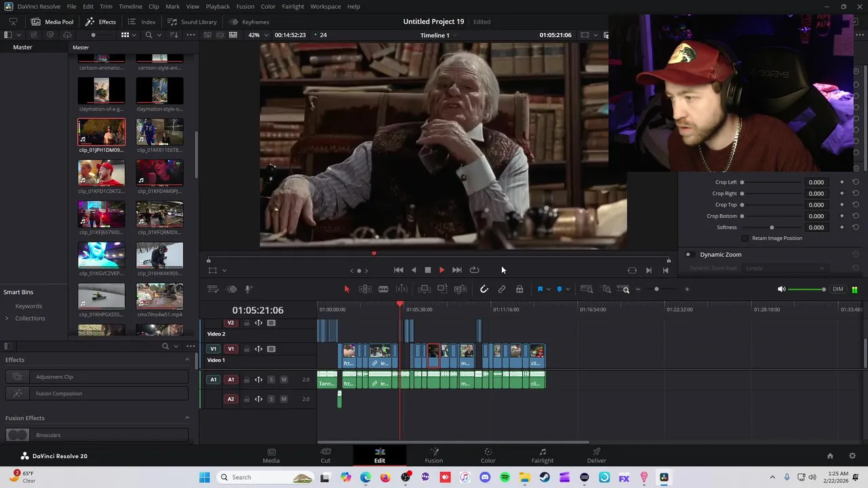Click the Full Extent Zoom icon
The height and width of the screenshot is (488, 868).
587,289
